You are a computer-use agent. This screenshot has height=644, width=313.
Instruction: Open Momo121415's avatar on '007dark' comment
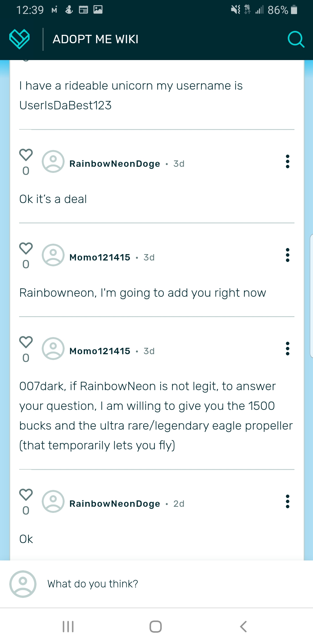coord(53,349)
